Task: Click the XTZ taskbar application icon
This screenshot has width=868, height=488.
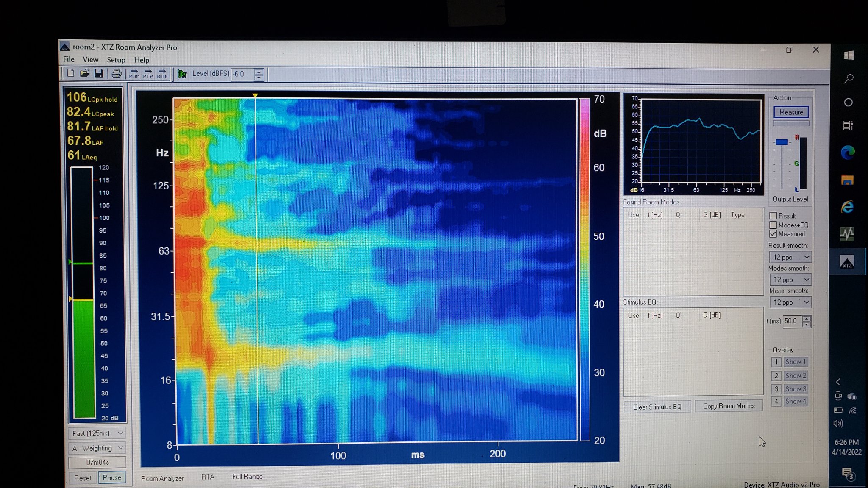Action: [x=847, y=262]
